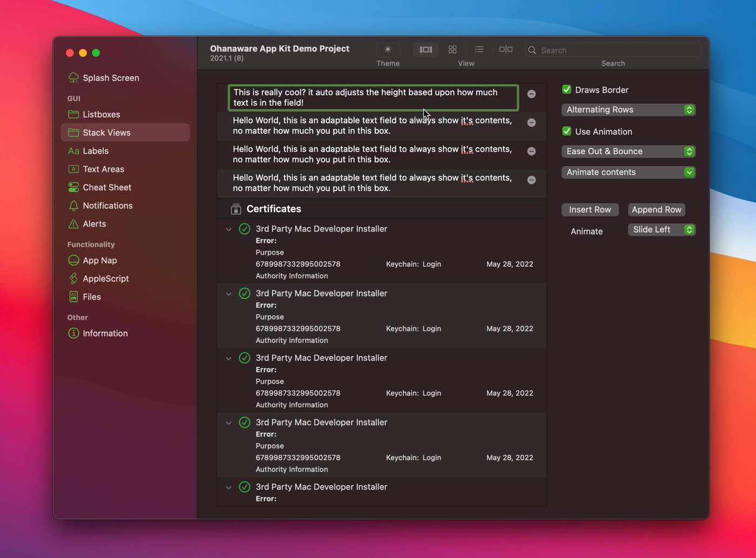Select the grid view icon
The width and height of the screenshot is (756, 558).
[453, 50]
